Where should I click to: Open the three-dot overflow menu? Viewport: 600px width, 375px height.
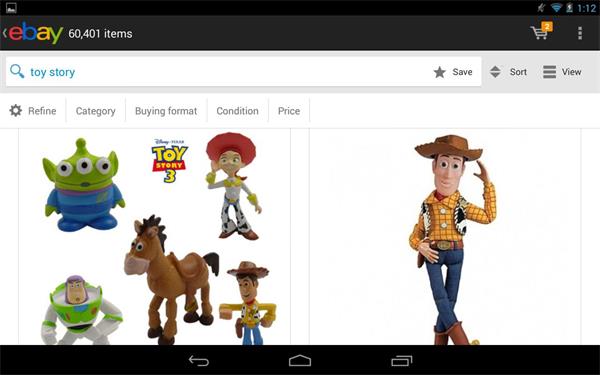[x=580, y=33]
